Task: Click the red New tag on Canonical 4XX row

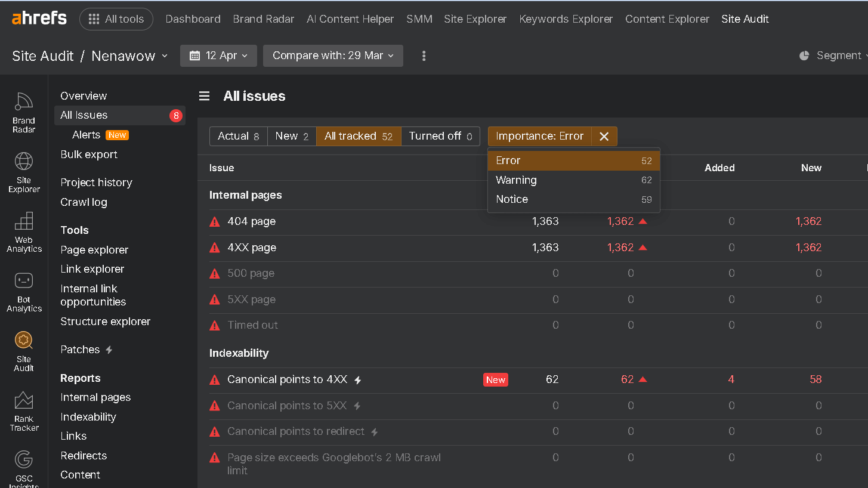Action: click(496, 379)
